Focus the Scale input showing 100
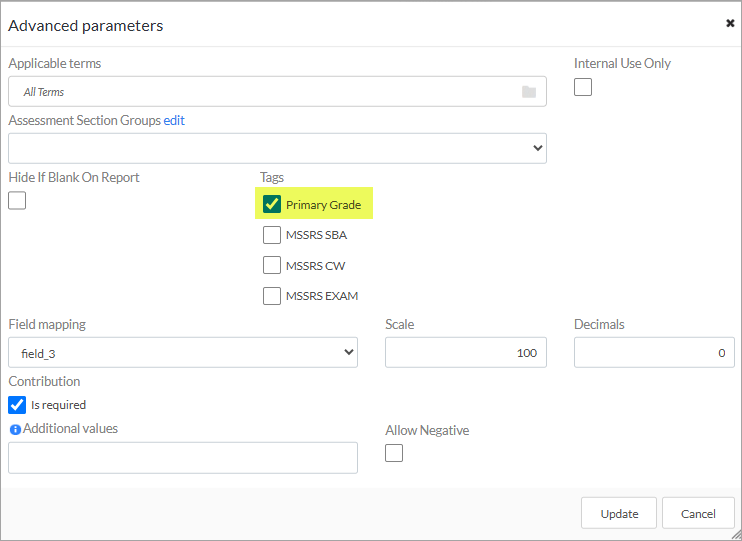The image size is (742, 541). coord(466,352)
